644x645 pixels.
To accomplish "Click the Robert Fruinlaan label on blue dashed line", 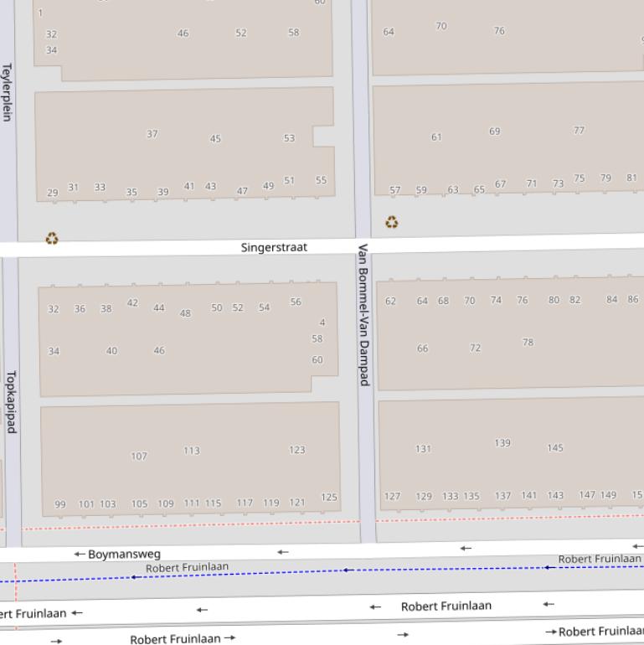I will (x=187, y=568).
